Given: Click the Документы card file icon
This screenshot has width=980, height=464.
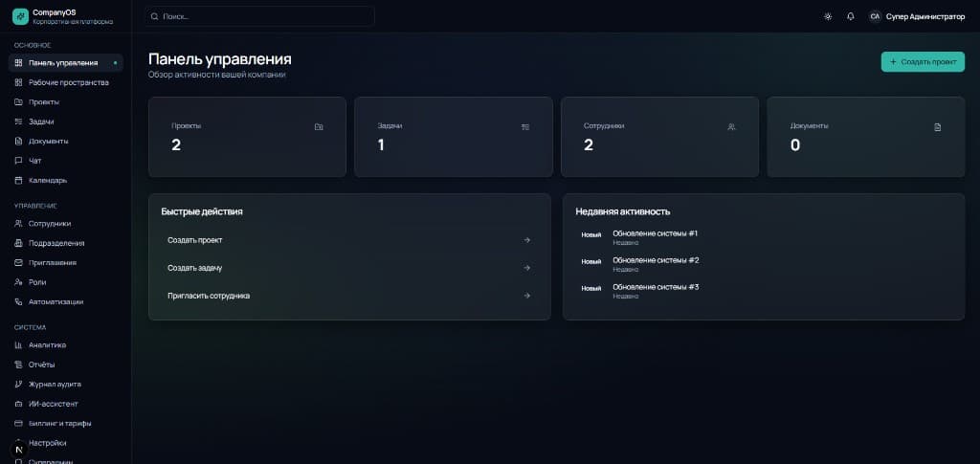Looking at the screenshot, I should (x=938, y=127).
